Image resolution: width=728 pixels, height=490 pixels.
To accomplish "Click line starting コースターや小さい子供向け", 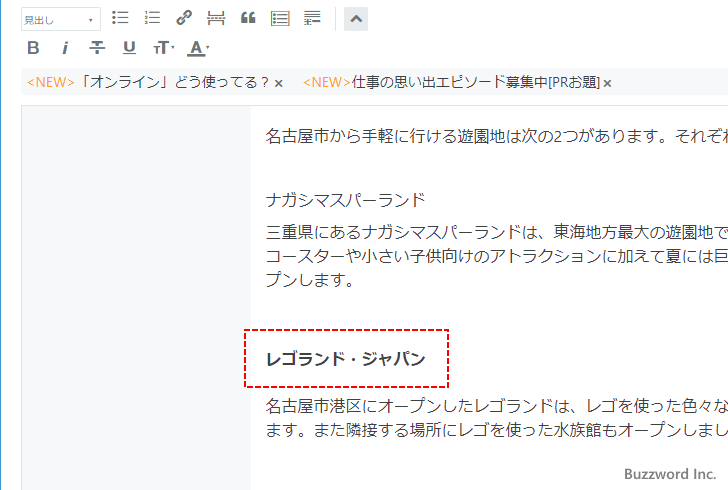I will point(496,256).
